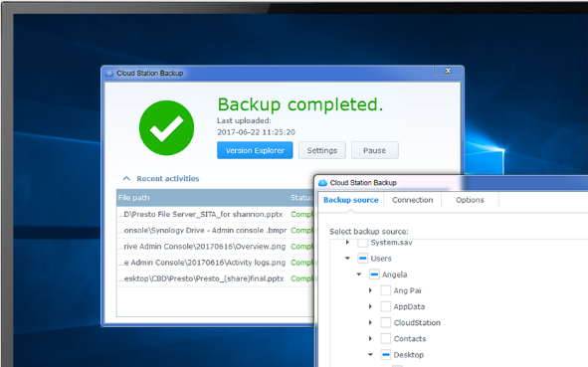Screen dimensions: 588x367
Task: Expand the System.sav tree node
Action: point(347,243)
